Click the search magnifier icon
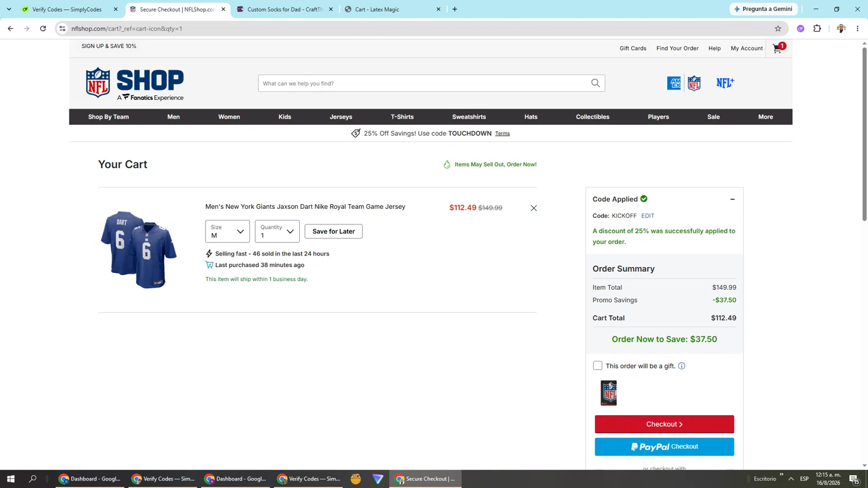The image size is (868, 488). [x=595, y=83]
